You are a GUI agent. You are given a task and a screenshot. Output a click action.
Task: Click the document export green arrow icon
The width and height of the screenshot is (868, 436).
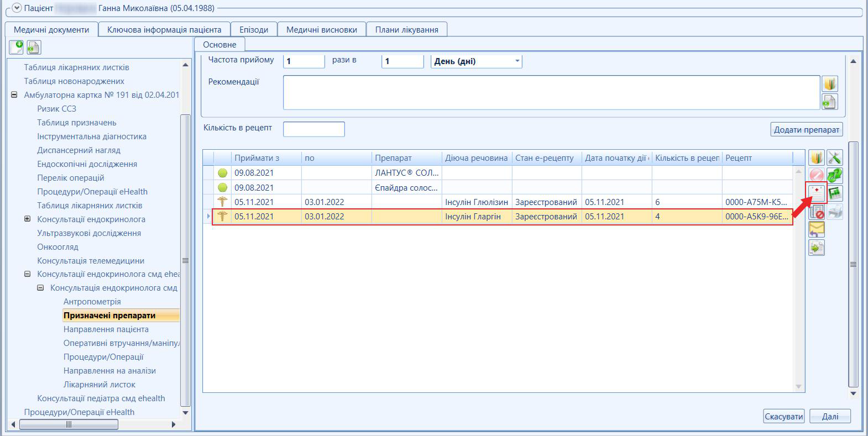817,247
